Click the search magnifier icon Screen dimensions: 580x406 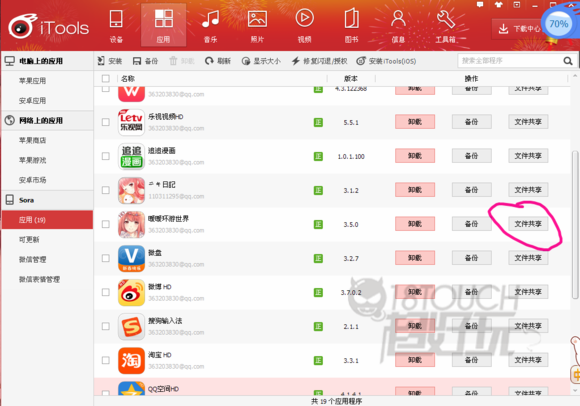point(568,61)
